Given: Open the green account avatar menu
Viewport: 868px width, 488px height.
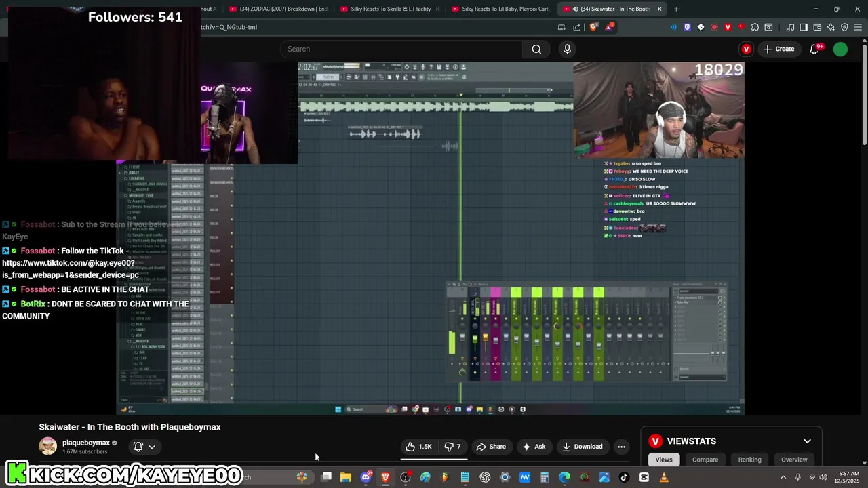Looking at the screenshot, I should (840, 49).
